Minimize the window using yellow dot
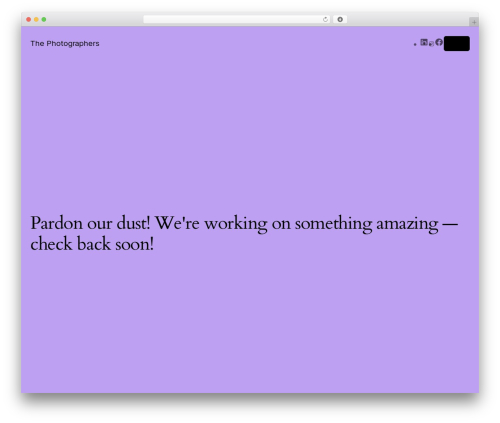This screenshot has width=500, height=423. coord(36,20)
